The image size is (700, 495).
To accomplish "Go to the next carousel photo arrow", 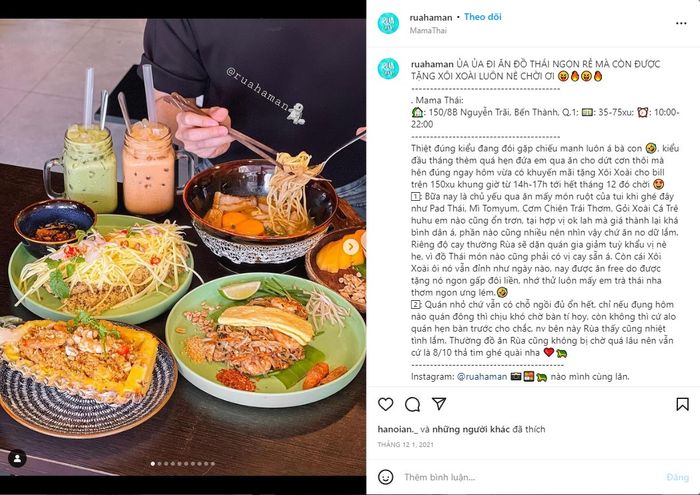I will click(351, 246).
